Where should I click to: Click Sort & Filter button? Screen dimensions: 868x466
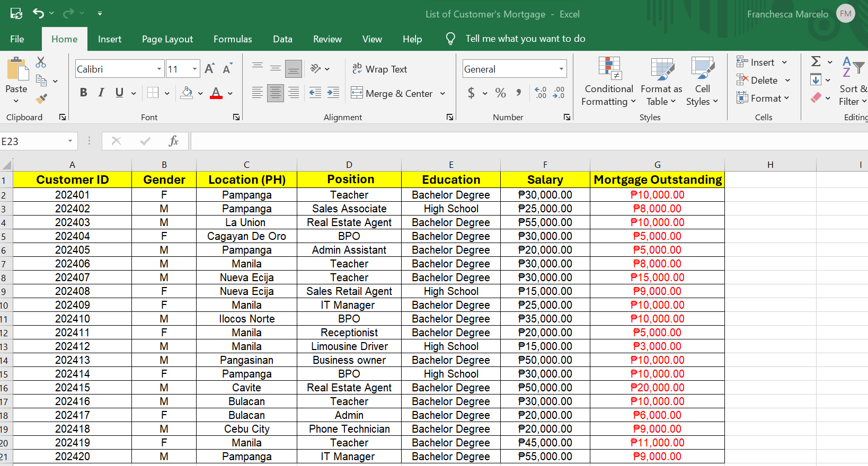pos(853,81)
